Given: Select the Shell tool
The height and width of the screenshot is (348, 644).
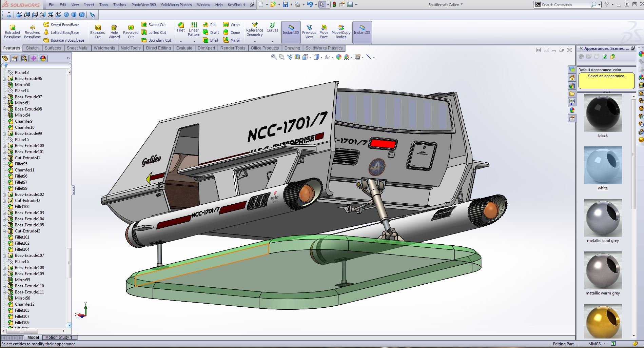Looking at the screenshot, I should (211, 40).
